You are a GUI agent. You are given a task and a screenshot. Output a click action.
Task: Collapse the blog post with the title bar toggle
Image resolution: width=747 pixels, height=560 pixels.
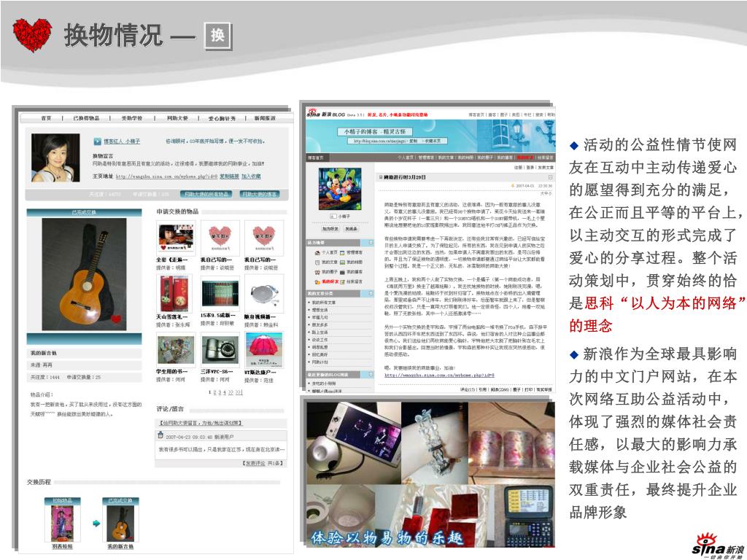pos(550,177)
